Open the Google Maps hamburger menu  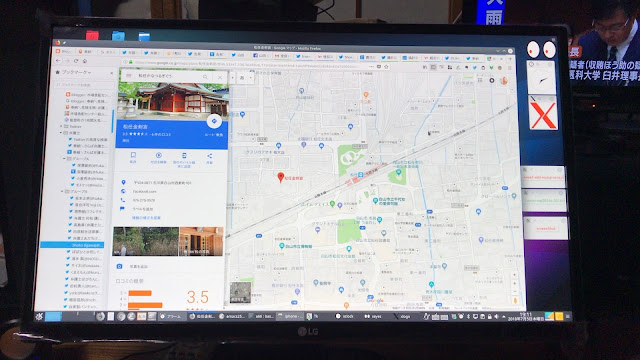pos(129,76)
